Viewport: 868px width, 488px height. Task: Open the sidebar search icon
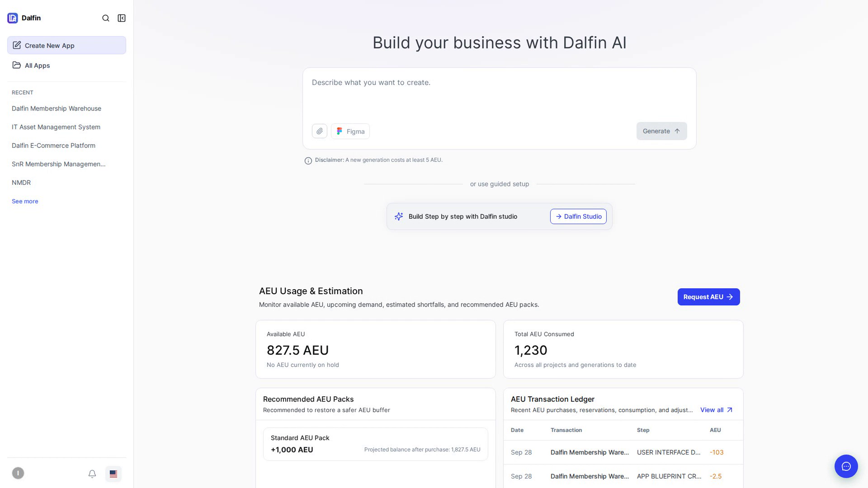tap(106, 18)
